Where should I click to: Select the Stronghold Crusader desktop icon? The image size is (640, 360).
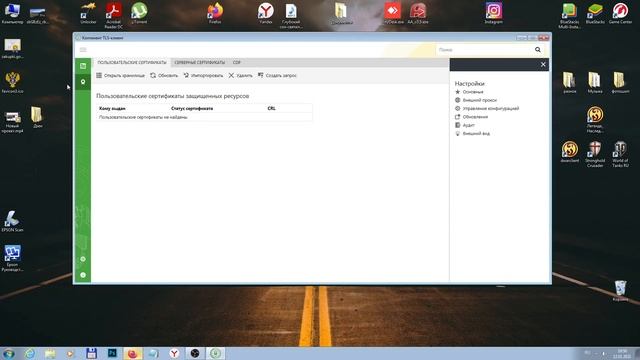tap(595, 154)
